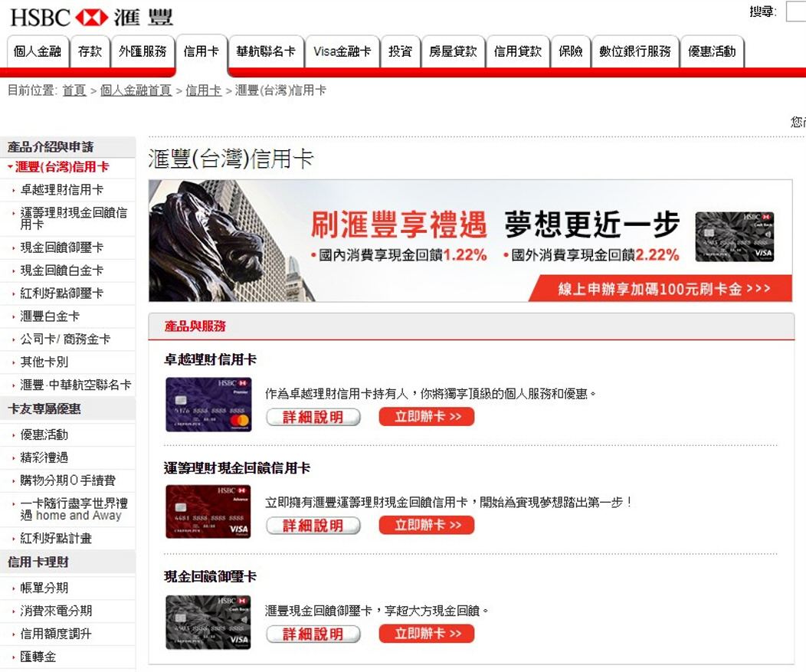Click the 卓越理財信用卡 product heading

point(210,359)
